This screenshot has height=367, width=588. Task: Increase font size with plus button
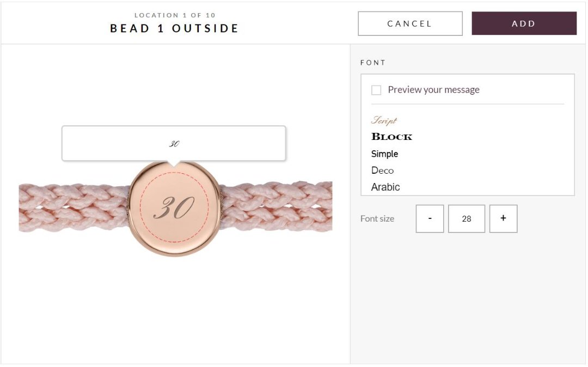[x=503, y=218]
